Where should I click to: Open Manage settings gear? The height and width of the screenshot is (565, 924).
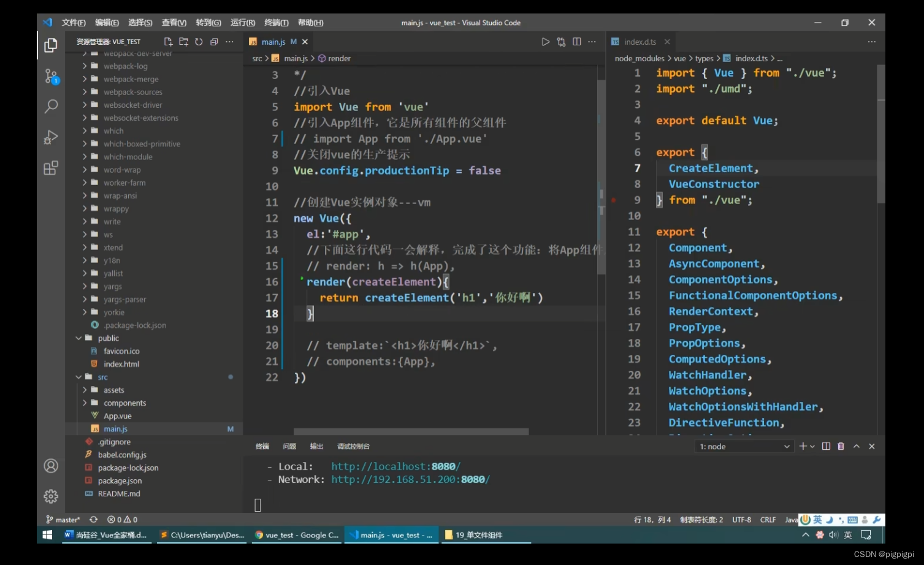(x=51, y=496)
